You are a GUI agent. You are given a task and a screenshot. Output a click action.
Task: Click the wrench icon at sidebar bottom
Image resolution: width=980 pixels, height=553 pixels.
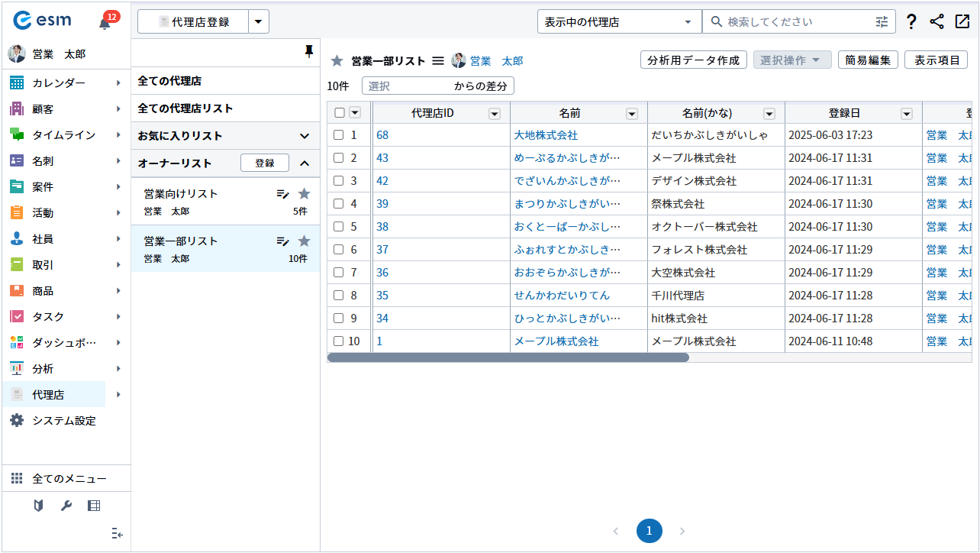(66, 506)
